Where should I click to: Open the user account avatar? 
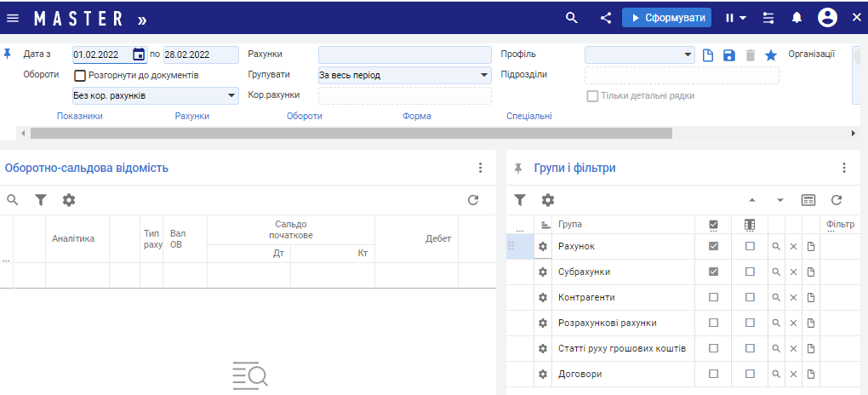pos(827,18)
